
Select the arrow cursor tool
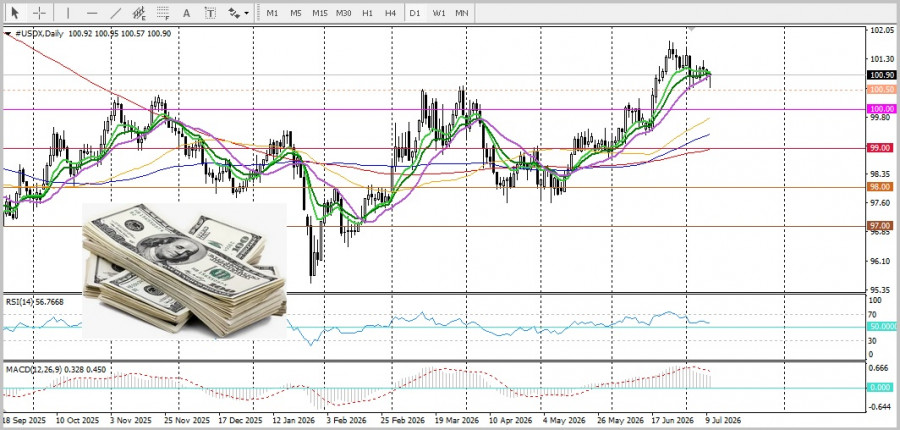pos(15,13)
